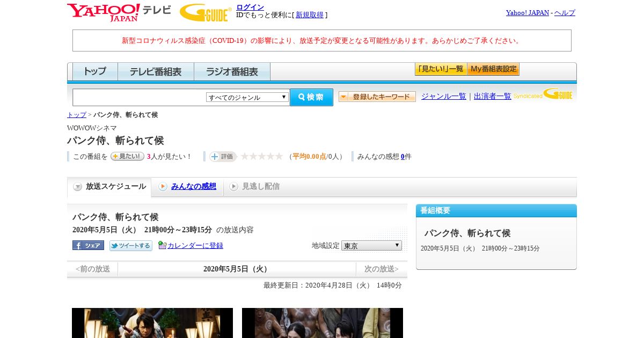The image size is (644, 338).
Task: Share on Facebook with シェア button
Action: point(88,245)
